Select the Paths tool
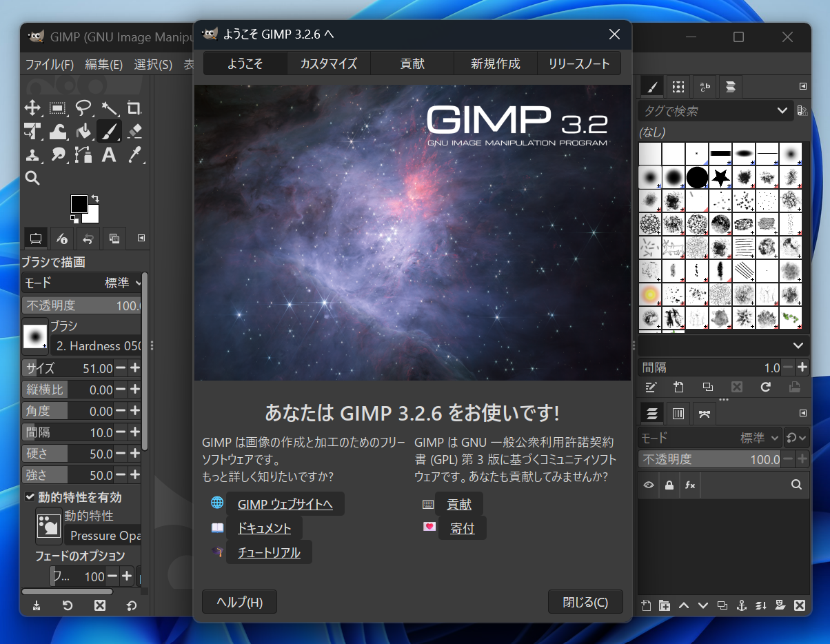 pyautogui.click(x=83, y=154)
